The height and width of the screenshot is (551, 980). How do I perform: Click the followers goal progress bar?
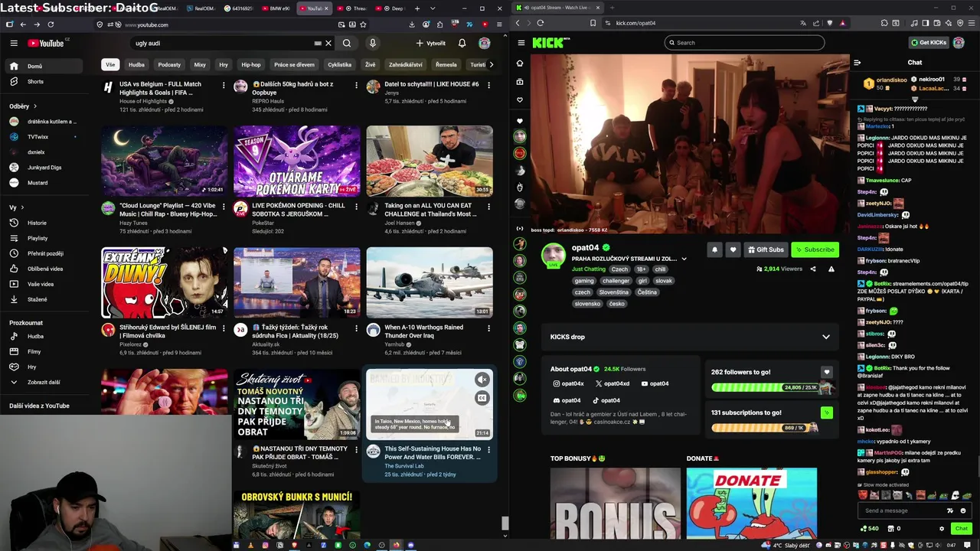point(766,387)
